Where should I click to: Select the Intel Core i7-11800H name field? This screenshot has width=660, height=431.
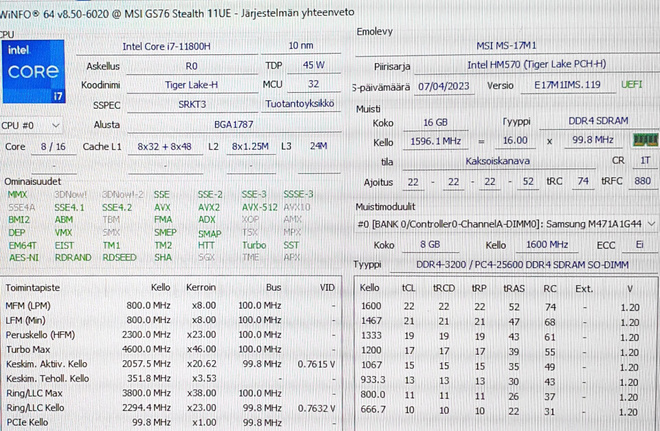click(x=167, y=46)
